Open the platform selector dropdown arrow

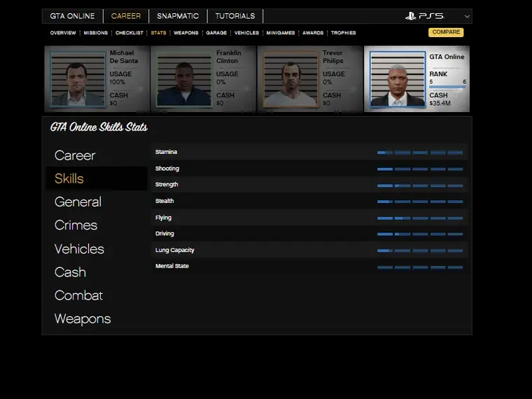pyautogui.click(x=467, y=16)
